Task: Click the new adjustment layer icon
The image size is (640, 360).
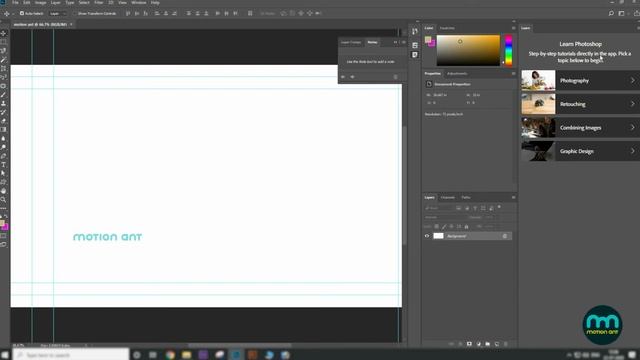Action: point(479,344)
